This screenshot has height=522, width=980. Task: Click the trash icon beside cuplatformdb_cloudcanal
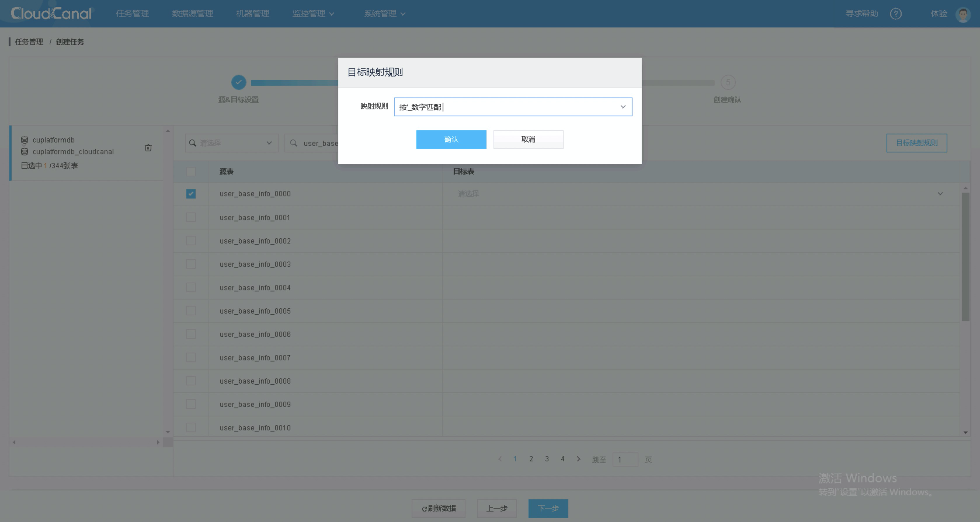click(148, 148)
